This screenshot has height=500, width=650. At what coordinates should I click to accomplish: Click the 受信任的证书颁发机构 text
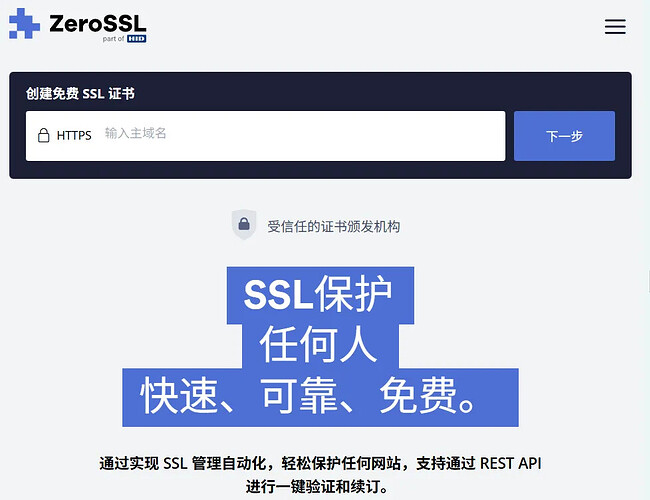(x=334, y=226)
